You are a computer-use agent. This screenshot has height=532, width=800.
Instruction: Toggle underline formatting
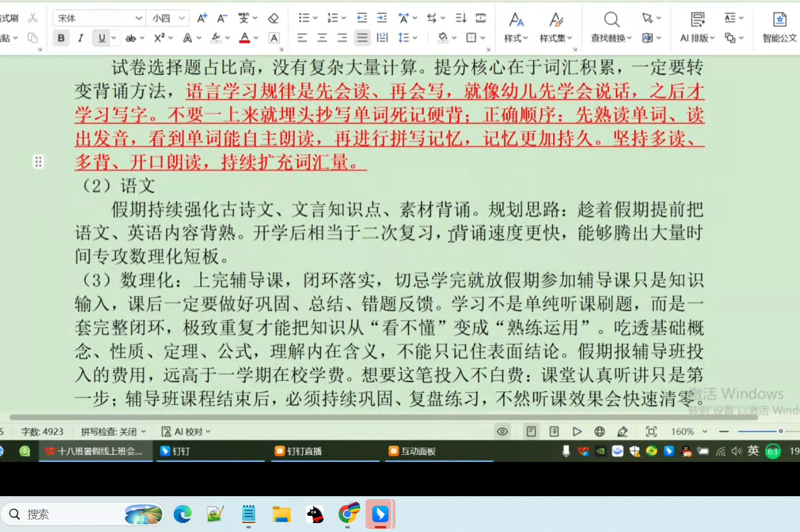click(102, 38)
